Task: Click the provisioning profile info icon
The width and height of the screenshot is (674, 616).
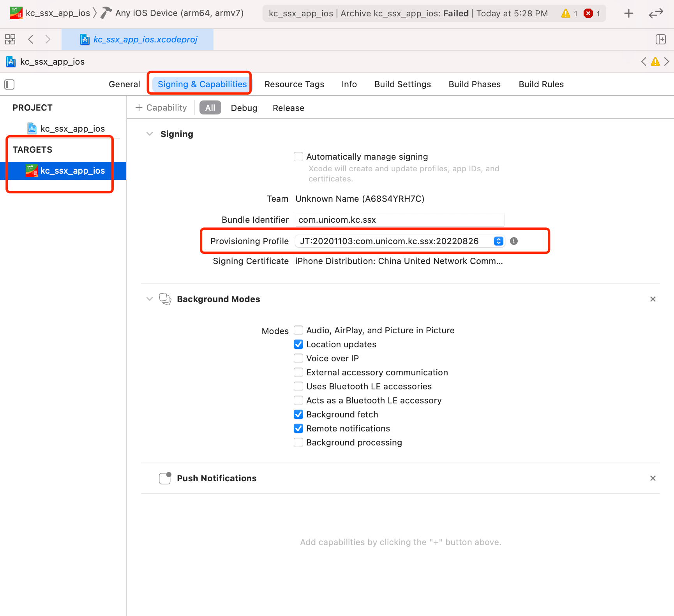Action: (514, 241)
